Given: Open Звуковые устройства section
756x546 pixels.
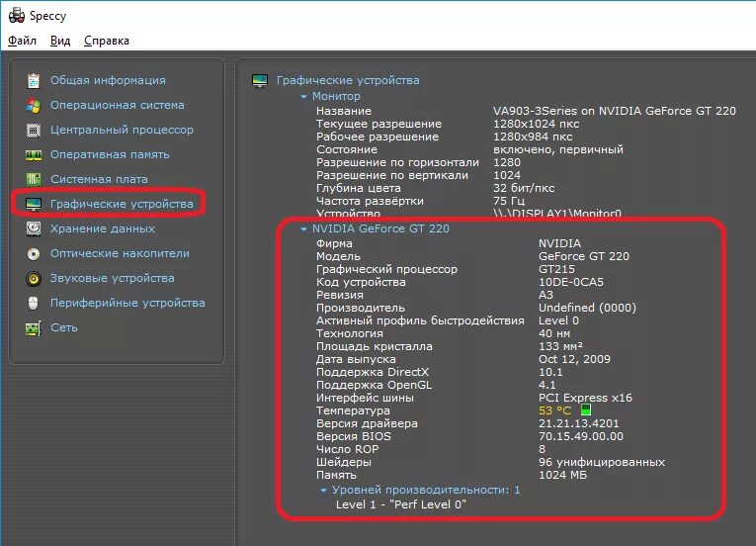Looking at the screenshot, I should (113, 278).
